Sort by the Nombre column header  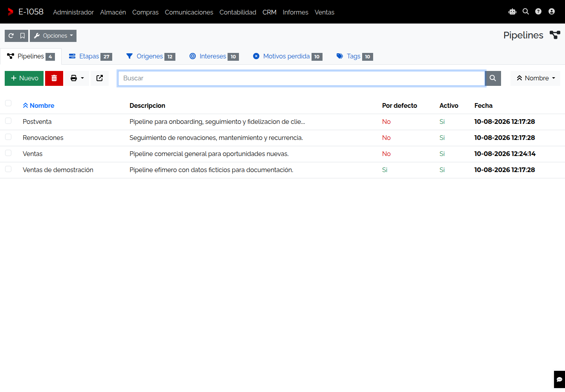[x=38, y=105]
